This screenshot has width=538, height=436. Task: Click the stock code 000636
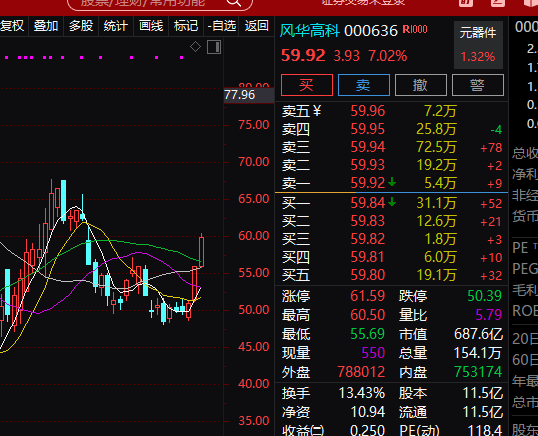pos(371,31)
